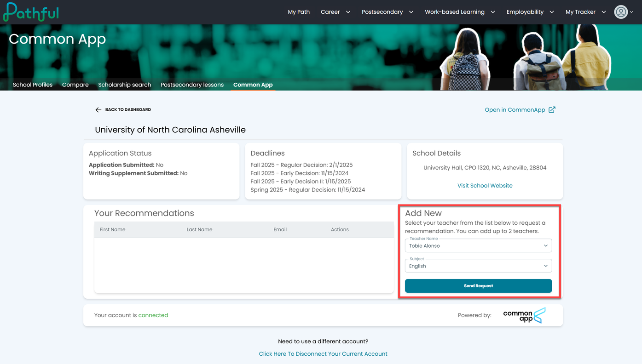Viewport: 642px width, 364px height.
Task: Click the Fall 2025 Early Decision II deadline
Action: coord(301,182)
